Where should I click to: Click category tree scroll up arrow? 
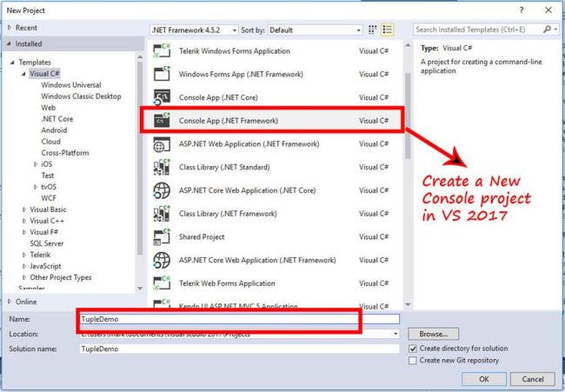click(140, 56)
